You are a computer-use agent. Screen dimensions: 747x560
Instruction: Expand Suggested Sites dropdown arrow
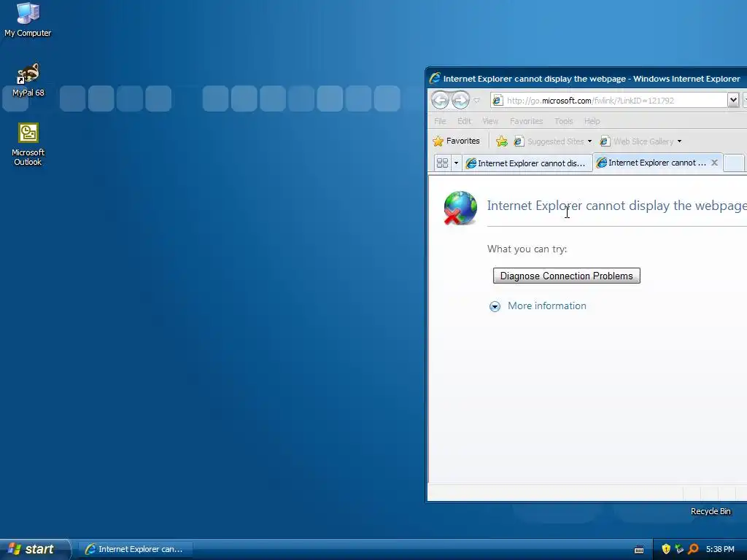tap(589, 141)
